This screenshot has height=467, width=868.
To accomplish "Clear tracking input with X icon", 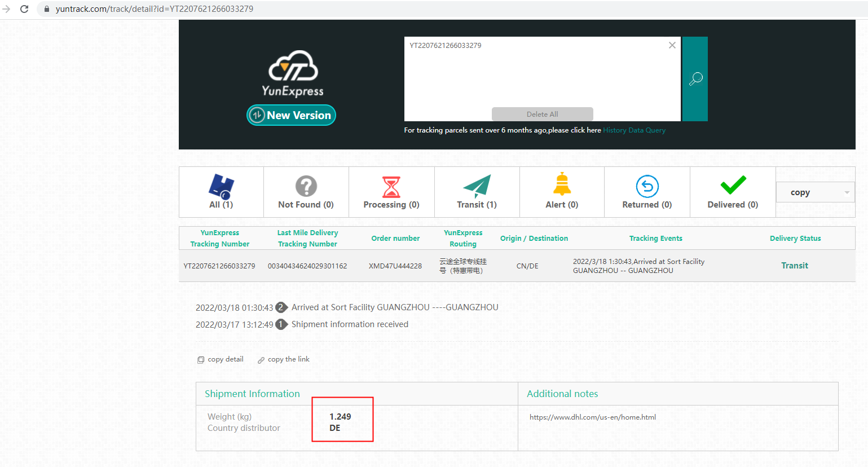I will 672,46.
